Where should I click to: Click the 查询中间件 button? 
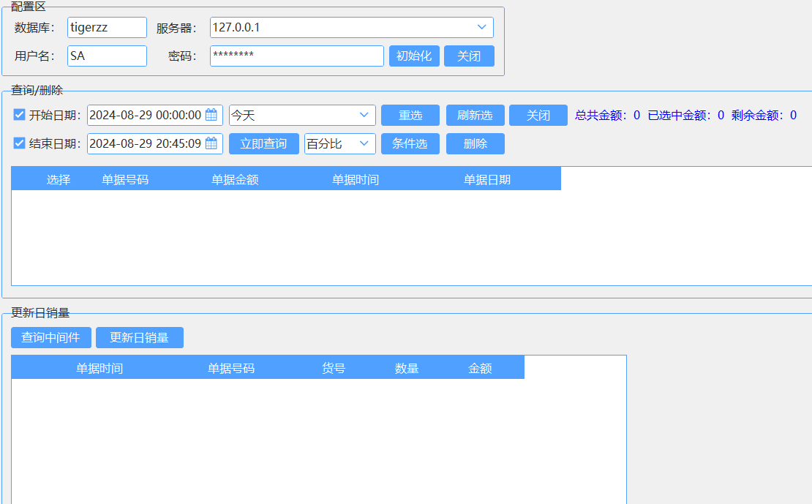tap(50, 337)
